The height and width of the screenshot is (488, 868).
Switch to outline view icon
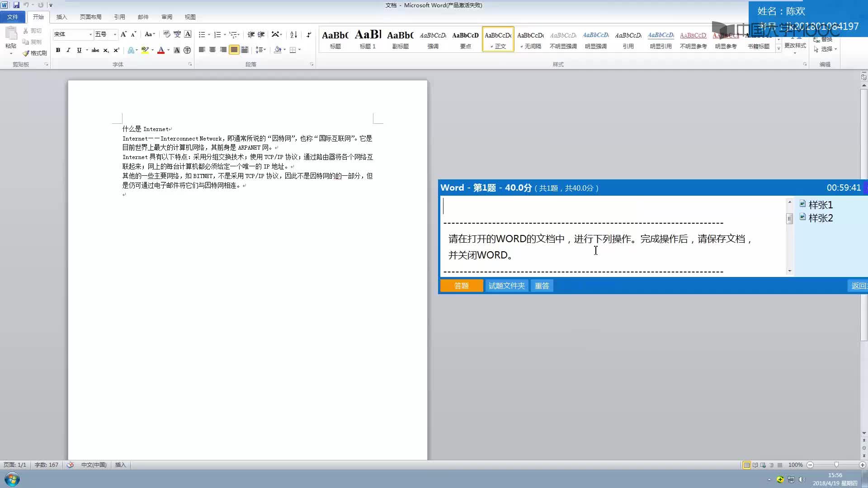(771, 465)
